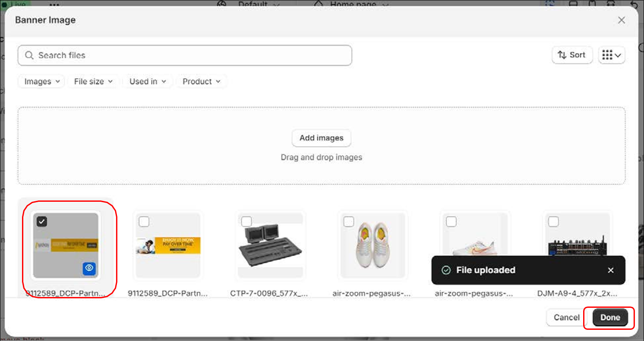Open the Sort options

(x=572, y=55)
